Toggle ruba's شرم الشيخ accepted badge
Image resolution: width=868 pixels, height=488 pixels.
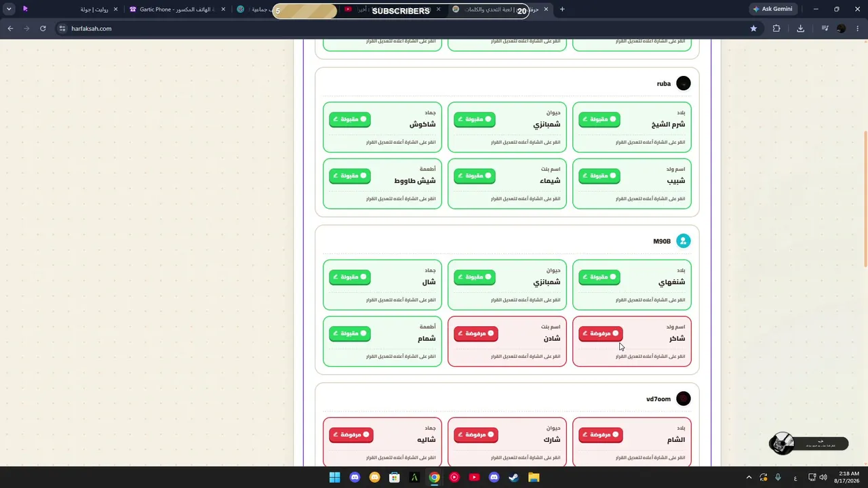(599, 119)
